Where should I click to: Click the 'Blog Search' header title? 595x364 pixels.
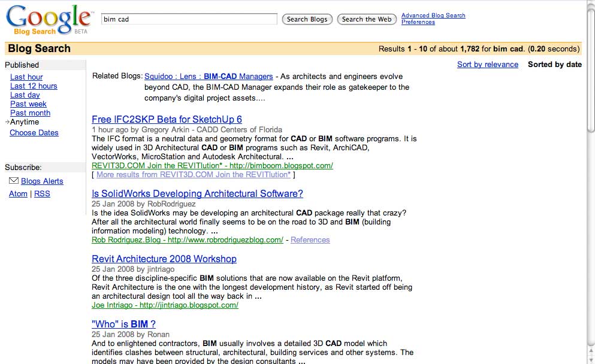pyautogui.click(x=40, y=48)
